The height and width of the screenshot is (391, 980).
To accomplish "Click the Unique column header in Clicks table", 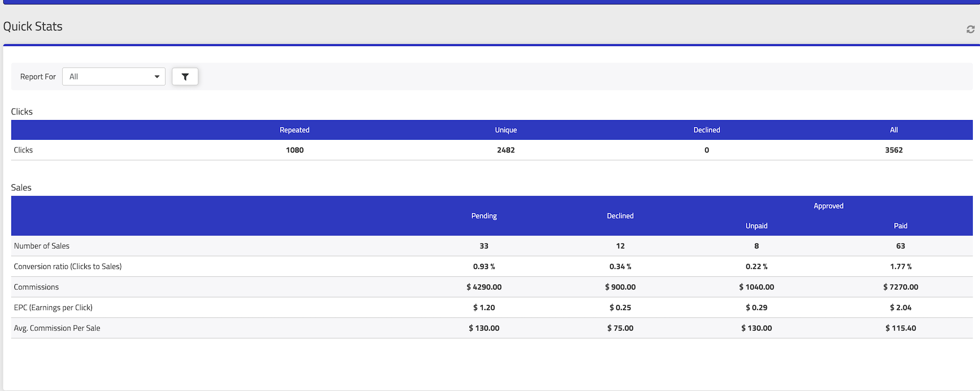I will pyautogui.click(x=506, y=130).
